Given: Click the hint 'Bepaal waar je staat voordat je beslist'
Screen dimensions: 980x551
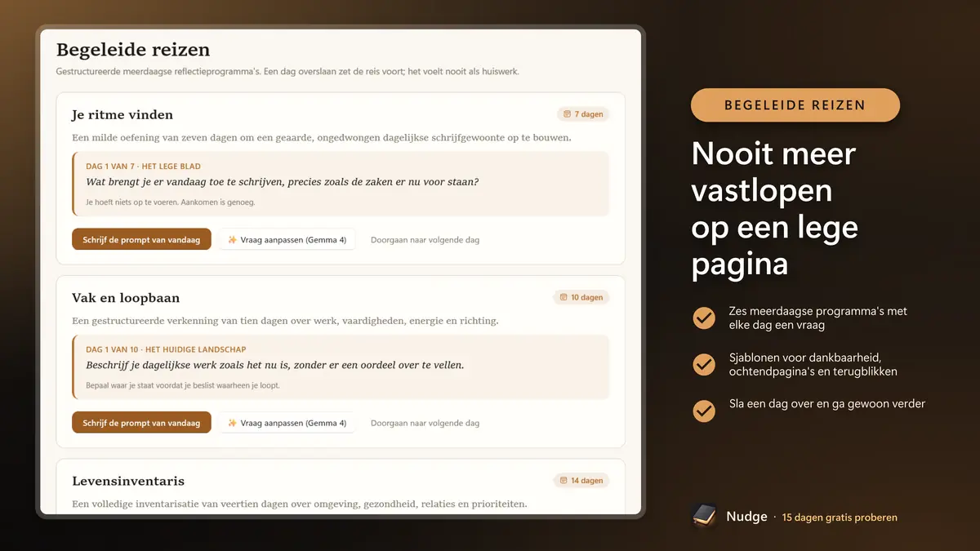Looking at the screenshot, I should pyautogui.click(x=183, y=385).
